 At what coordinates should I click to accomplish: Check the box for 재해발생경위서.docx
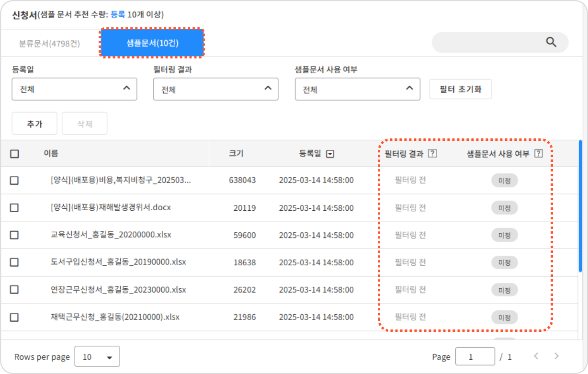point(14,208)
